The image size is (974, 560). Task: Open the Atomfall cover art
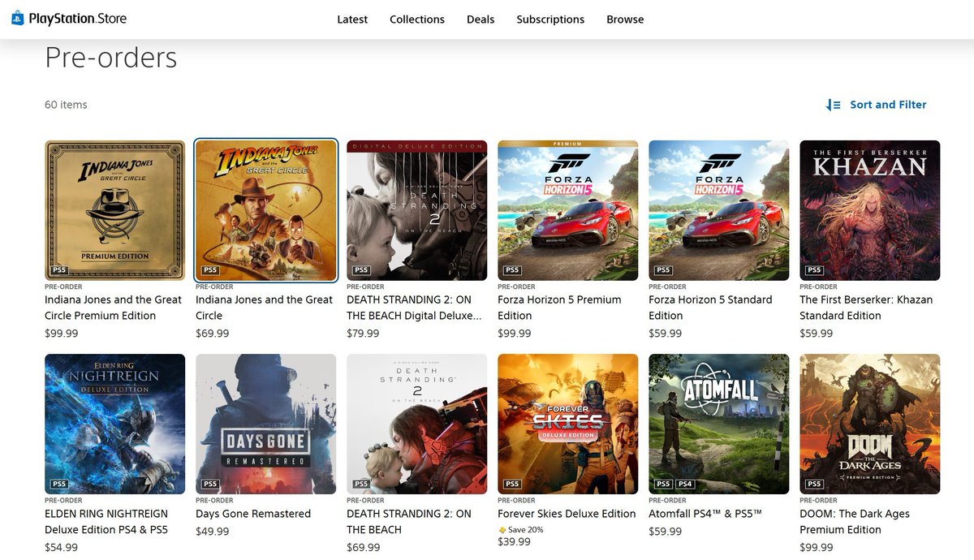point(719,424)
